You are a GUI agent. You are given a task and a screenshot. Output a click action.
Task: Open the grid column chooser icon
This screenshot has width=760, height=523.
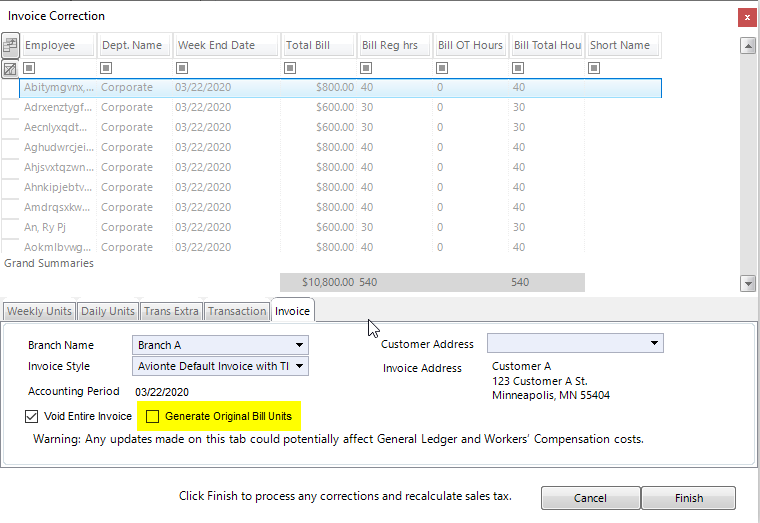[10, 45]
